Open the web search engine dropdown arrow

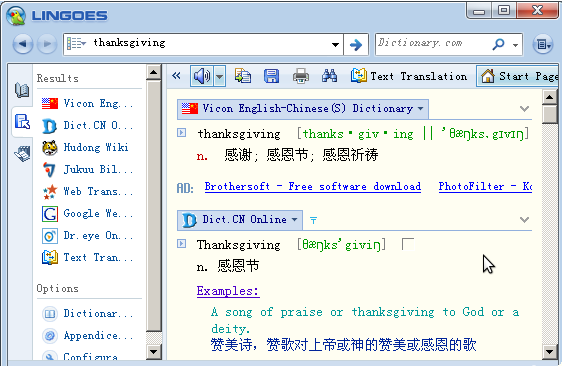[x=515, y=45]
